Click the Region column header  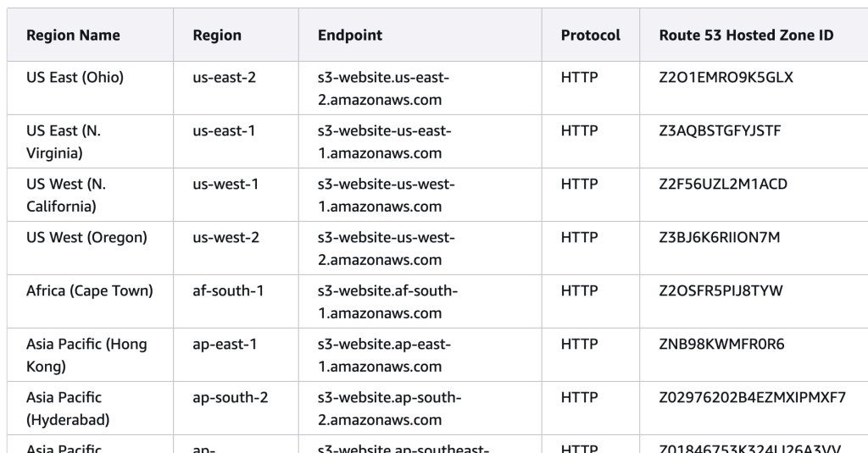pyautogui.click(x=217, y=36)
